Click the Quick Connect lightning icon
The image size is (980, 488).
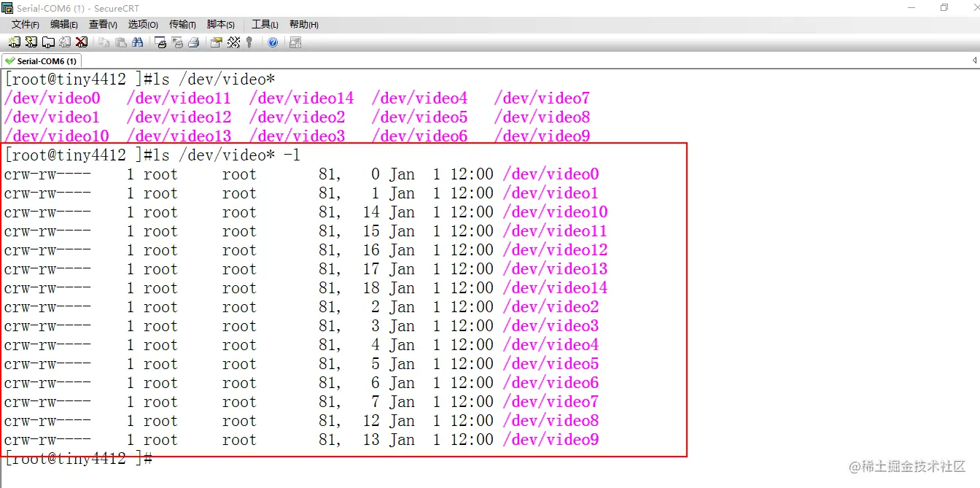tap(31, 42)
